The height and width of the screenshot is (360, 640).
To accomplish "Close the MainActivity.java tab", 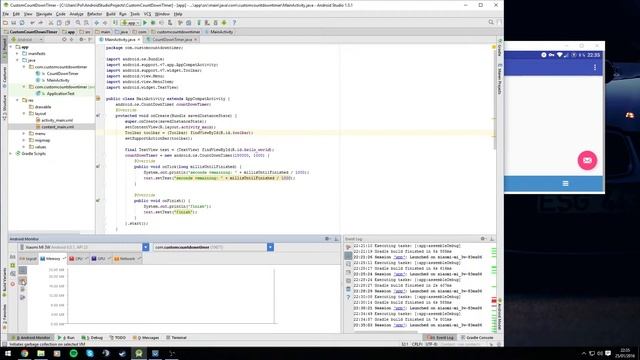I will click(x=139, y=40).
